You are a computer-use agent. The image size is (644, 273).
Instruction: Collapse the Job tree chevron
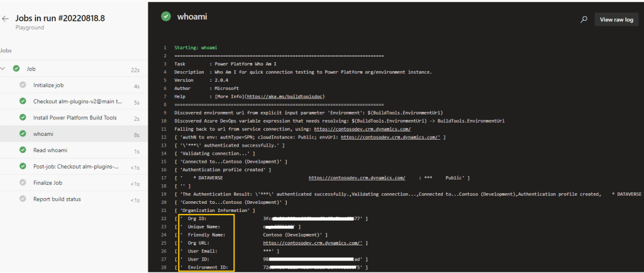4,69
